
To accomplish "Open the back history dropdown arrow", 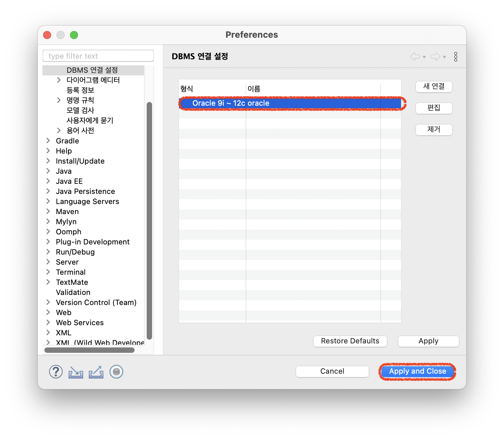I will [424, 57].
